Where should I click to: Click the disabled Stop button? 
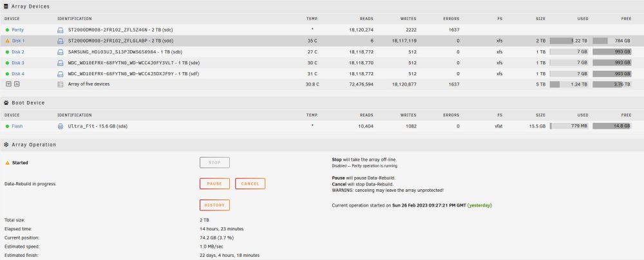pos(214,163)
